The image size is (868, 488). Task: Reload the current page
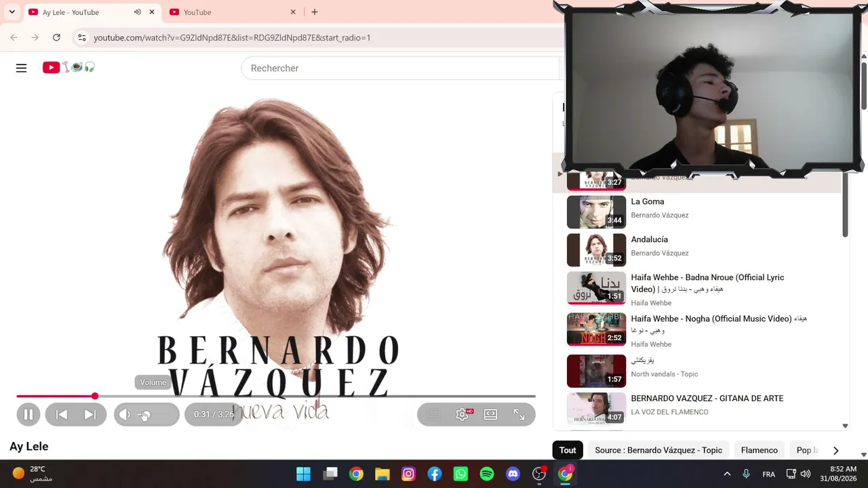coord(56,38)
